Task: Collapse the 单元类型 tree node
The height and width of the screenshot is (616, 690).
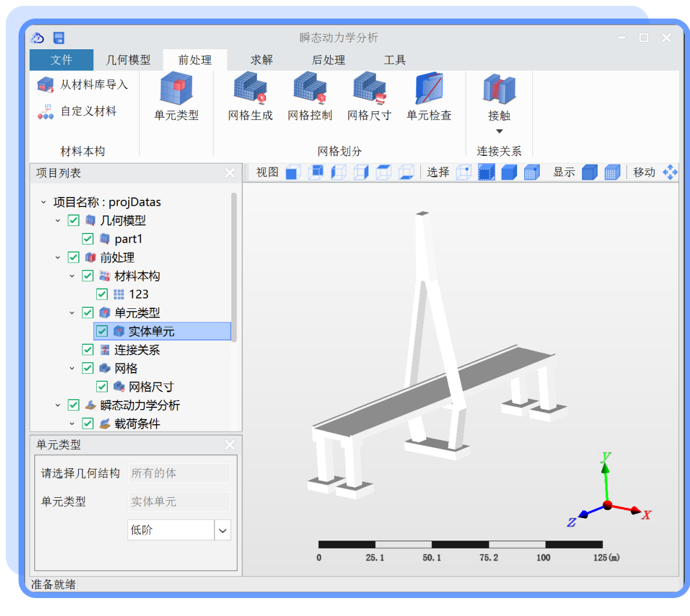Action: pyautogui.click(x=72, y=312)
